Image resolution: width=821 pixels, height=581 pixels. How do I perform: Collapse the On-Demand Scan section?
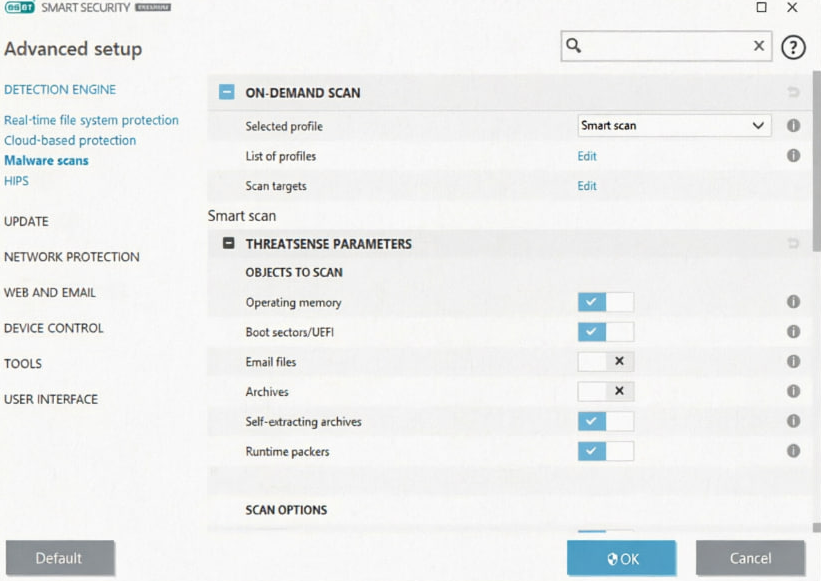(x=227, y=92)
